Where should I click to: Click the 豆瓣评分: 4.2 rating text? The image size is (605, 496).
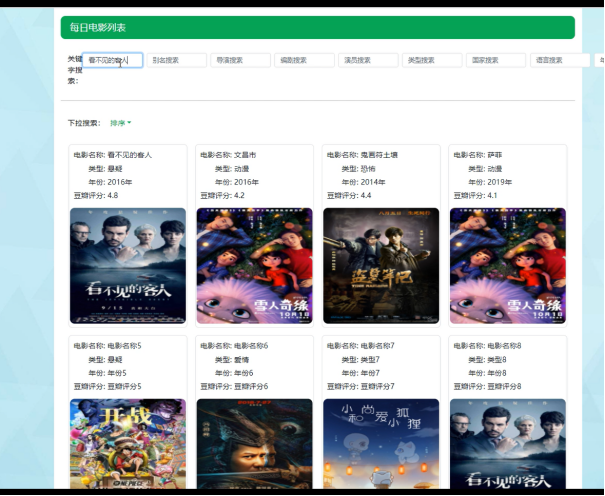coord(222,196)
